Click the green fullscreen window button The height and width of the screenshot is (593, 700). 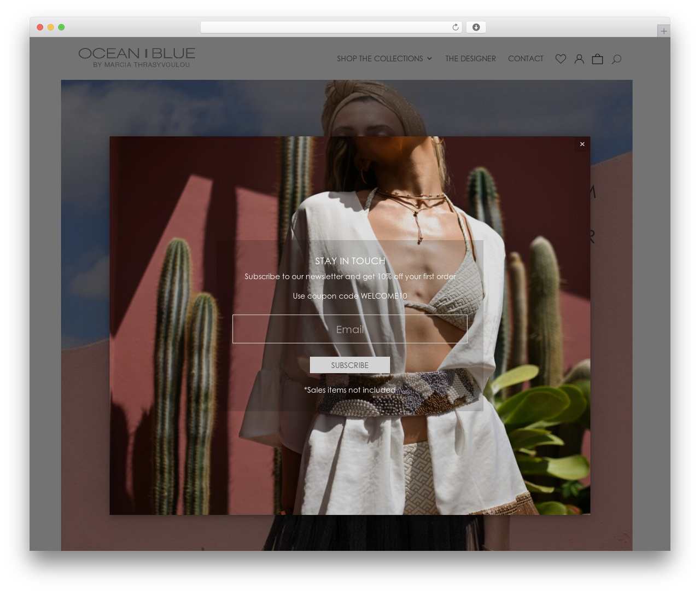tap(61, 27)
